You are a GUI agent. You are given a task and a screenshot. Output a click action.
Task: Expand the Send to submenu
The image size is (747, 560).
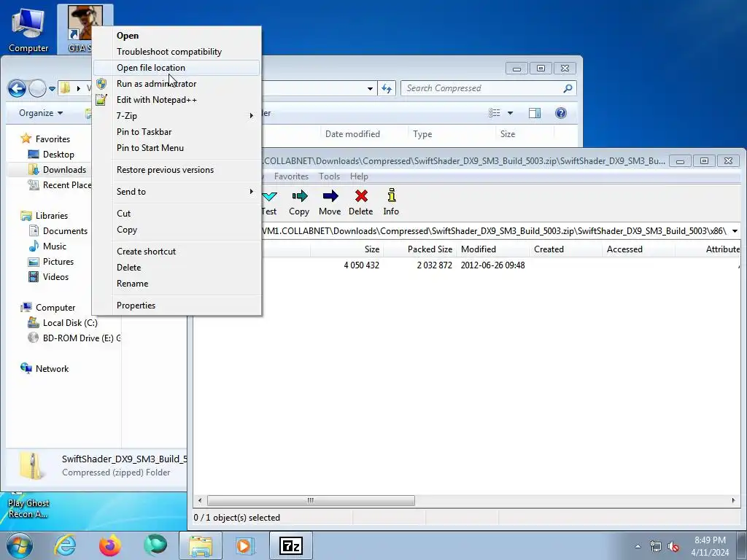click(177, 192)
